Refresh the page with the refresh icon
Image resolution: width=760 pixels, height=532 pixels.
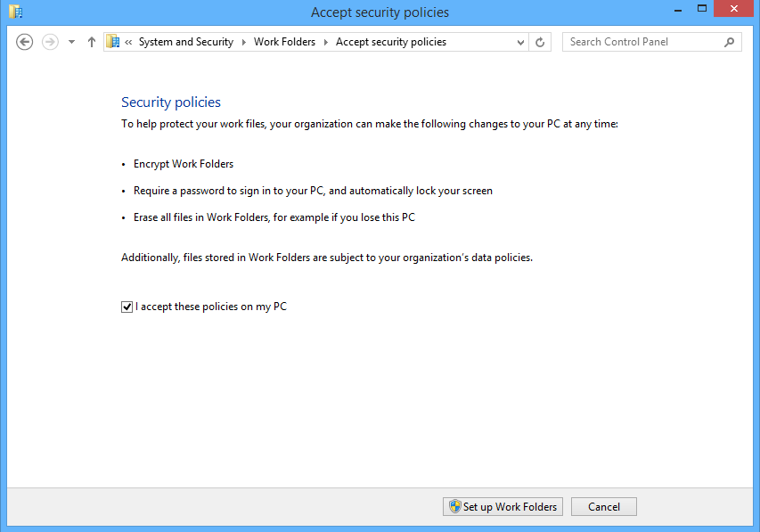[x=540, y=42]
